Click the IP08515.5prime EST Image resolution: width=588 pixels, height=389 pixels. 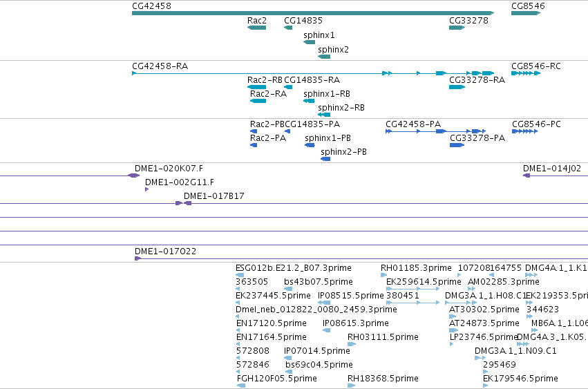pos(324,303)
